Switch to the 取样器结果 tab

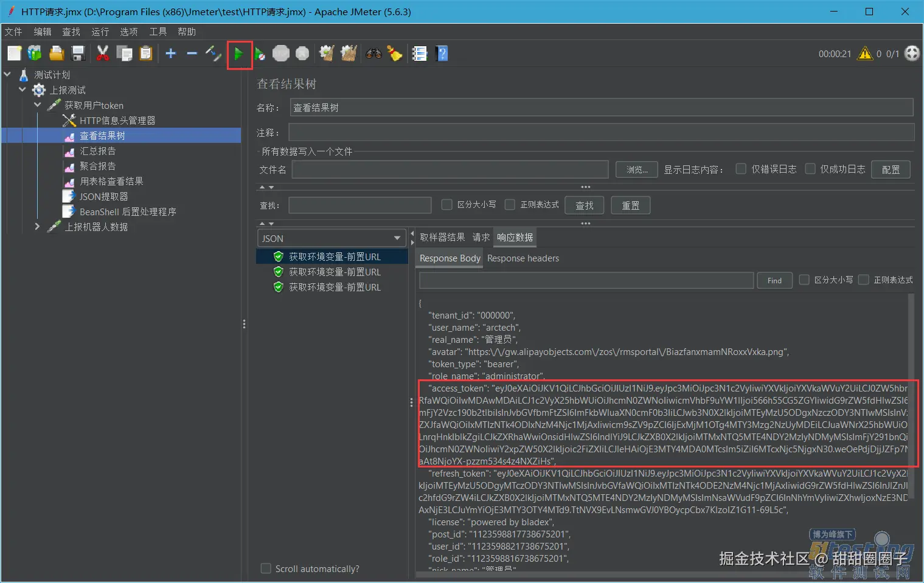(x=442, y=237)
